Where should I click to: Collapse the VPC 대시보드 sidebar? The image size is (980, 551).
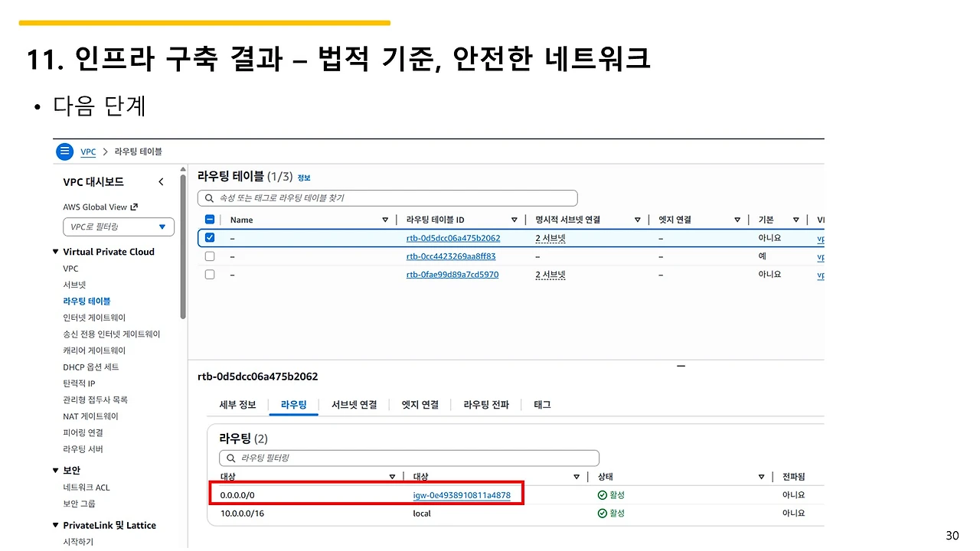click(161, 181)
